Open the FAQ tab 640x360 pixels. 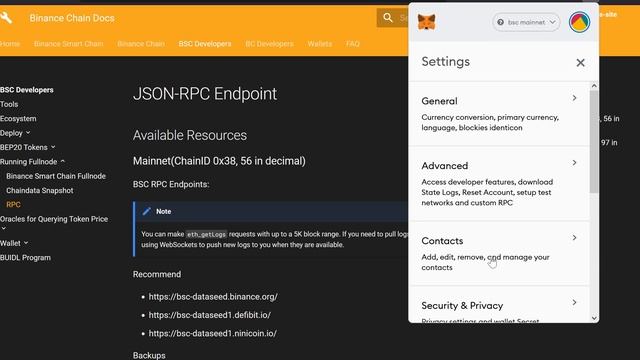(353, 44)
